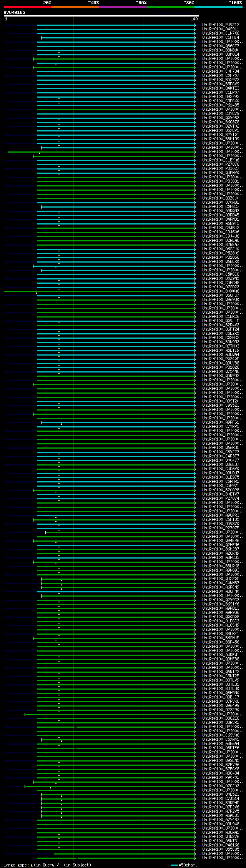Select hit label UniRef100_P52809

coord(221,253)
